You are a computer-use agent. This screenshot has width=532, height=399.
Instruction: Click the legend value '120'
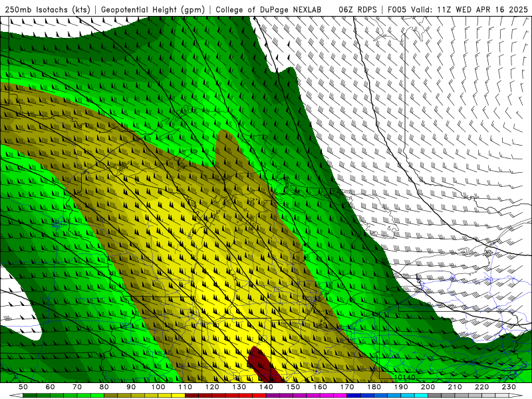tap(212, 387)
